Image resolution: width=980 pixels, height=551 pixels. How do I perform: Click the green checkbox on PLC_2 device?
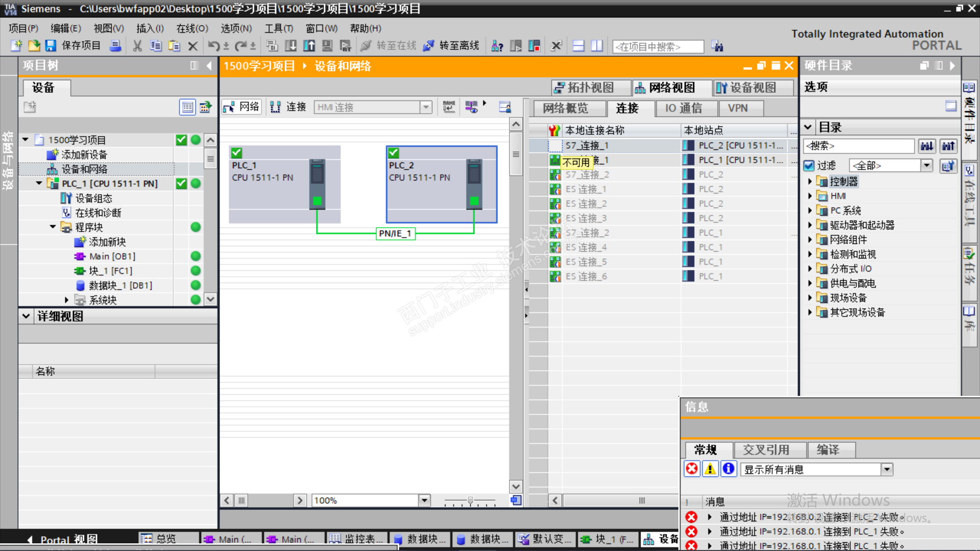pyautogui.click(x=394, y=152)
